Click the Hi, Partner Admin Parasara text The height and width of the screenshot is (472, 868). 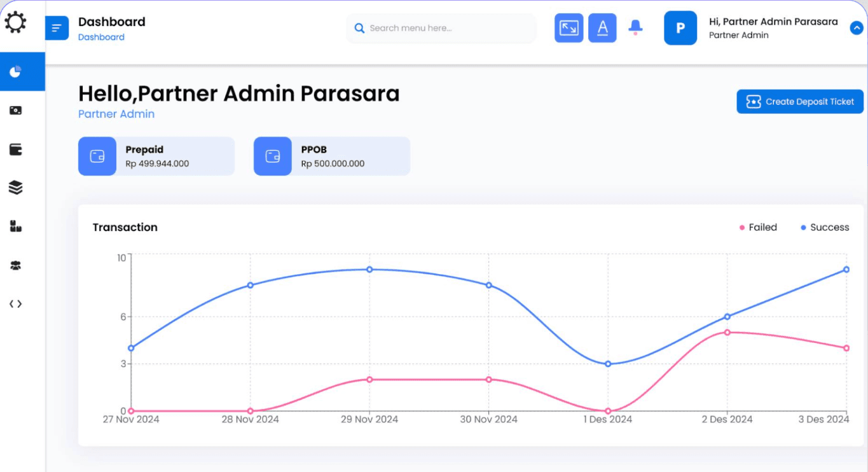(x=773, y=22)
